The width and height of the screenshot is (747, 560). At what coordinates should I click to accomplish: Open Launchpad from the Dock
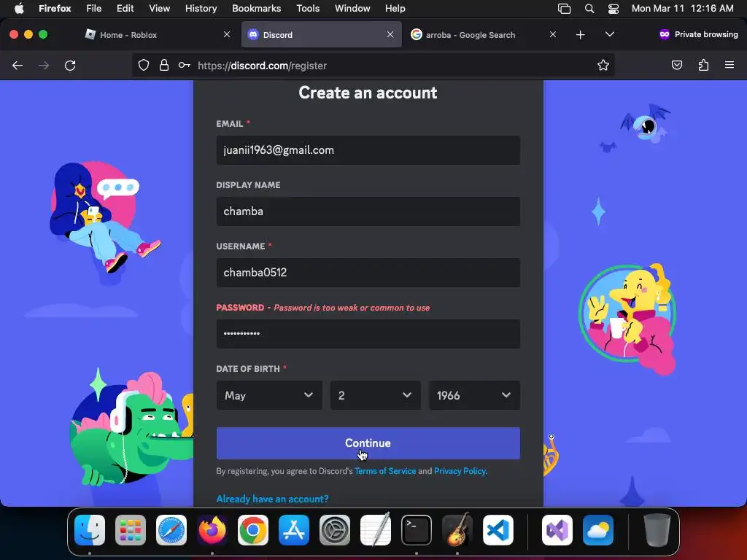click(x=131, y=530)
